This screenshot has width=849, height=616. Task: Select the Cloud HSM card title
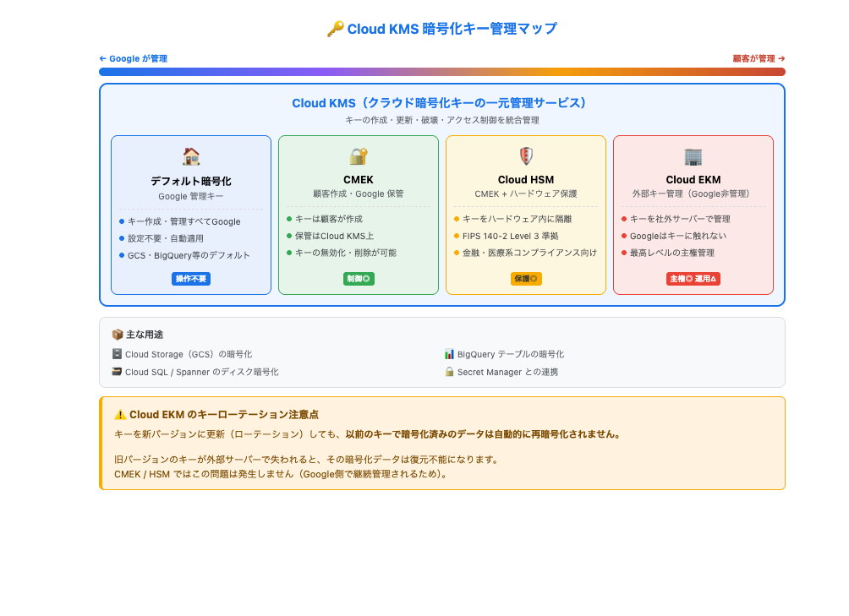526,179
